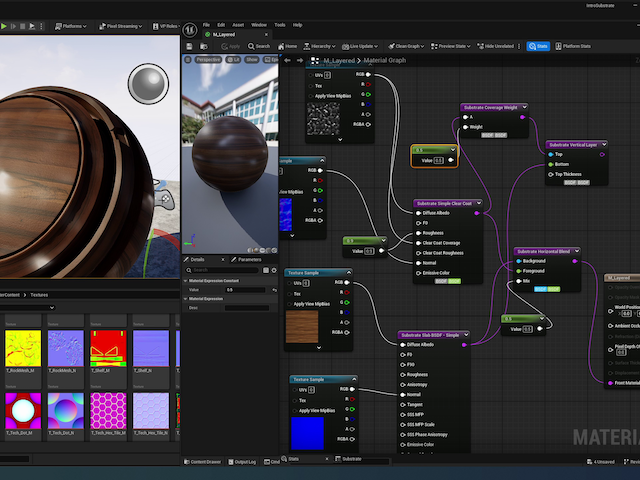640x480 pixels.
Task: Click the Home toolbar button
Action: 287,47
